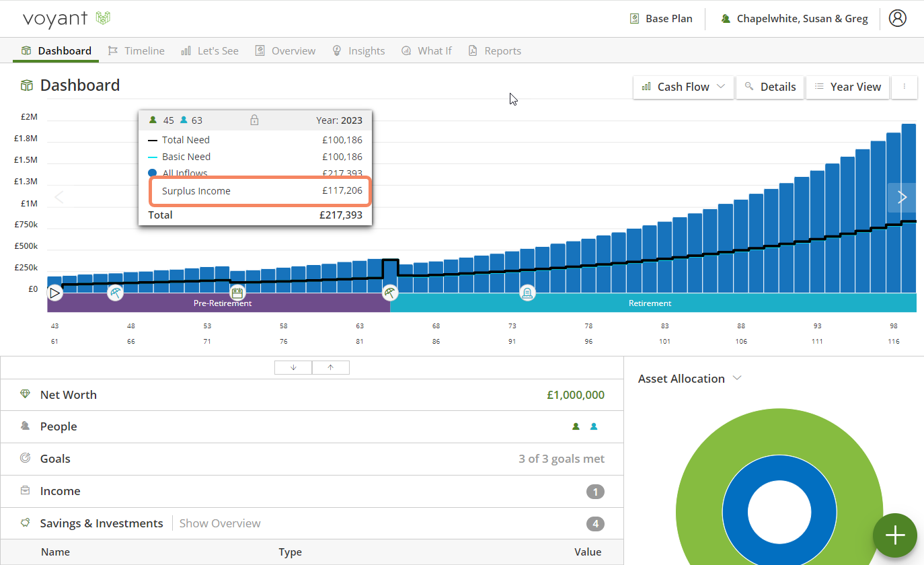This screenshot has width=924, height=565.
Task: Open the user account profile icon
Action: pyautogui.click(x=898, y=18)
